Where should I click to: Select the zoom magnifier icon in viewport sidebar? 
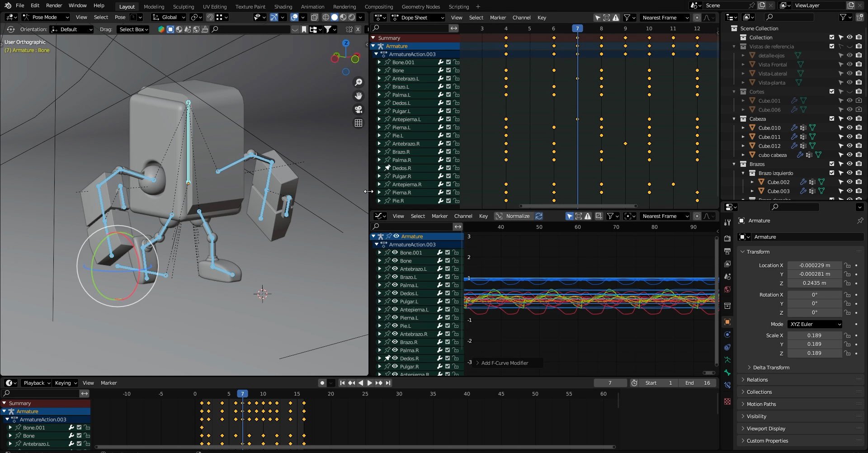(x=359, y=82)
